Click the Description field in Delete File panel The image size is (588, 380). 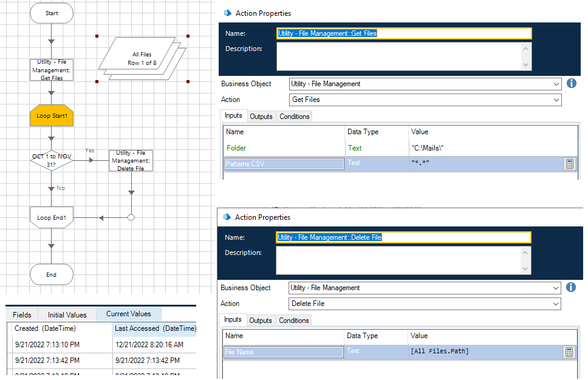398,260
